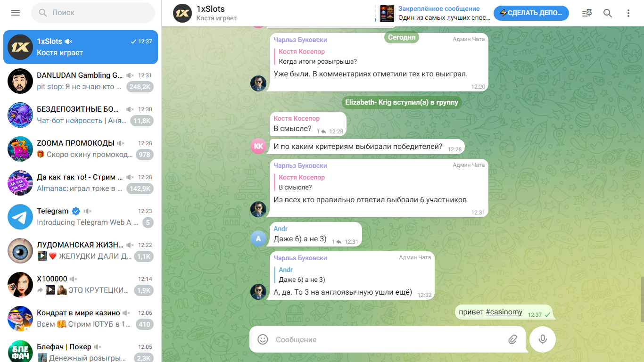Open the emoji picker smiley icon

[x=263, y=339]
